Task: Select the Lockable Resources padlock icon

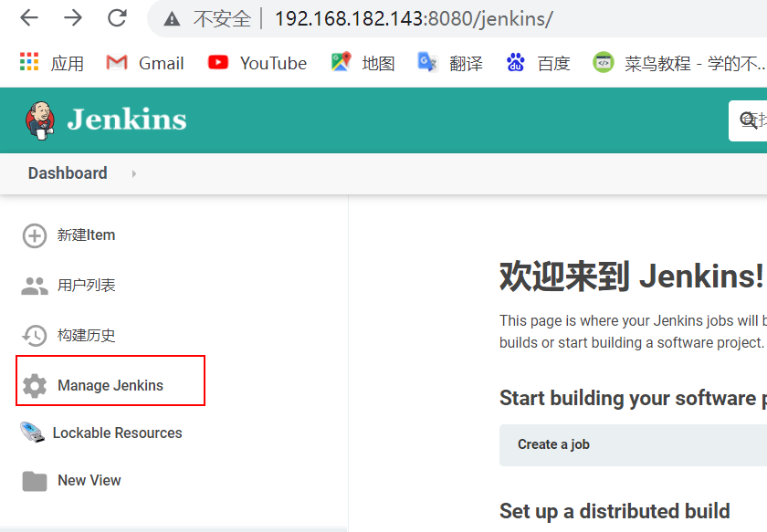Action: click(x=34, y=433)
